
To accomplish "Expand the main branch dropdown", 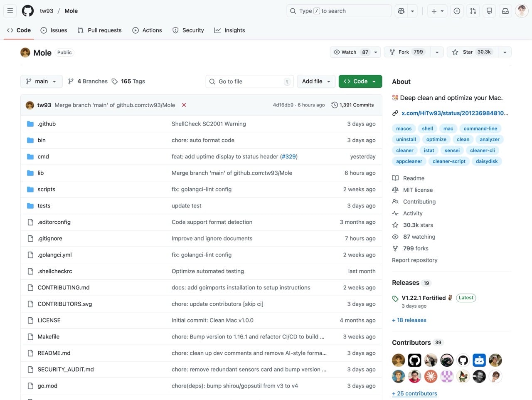I will tap(41, 81).
